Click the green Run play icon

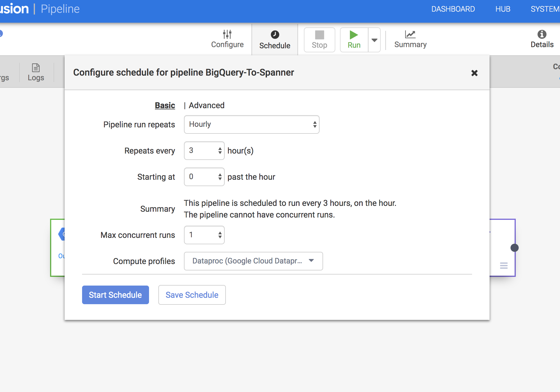354,35
